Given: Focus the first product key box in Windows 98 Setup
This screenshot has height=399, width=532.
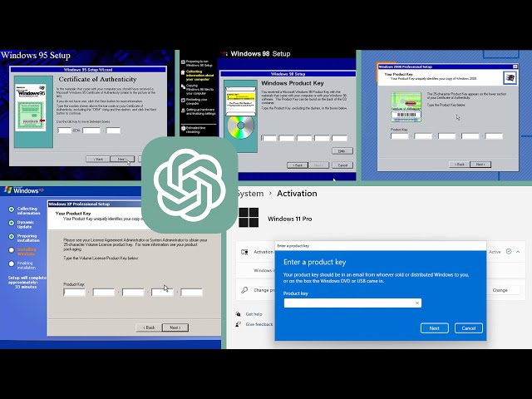Looking at the screenshot, I should pos(269,138).
